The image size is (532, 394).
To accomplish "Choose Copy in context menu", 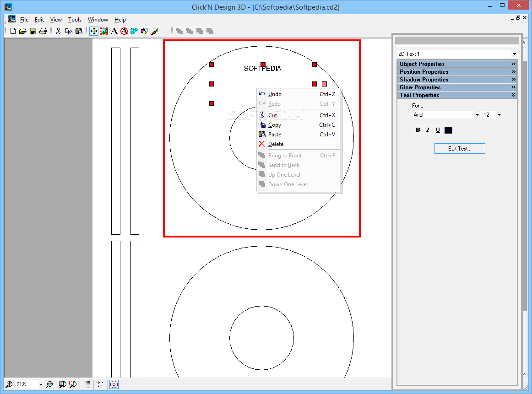I will point(298,125).
